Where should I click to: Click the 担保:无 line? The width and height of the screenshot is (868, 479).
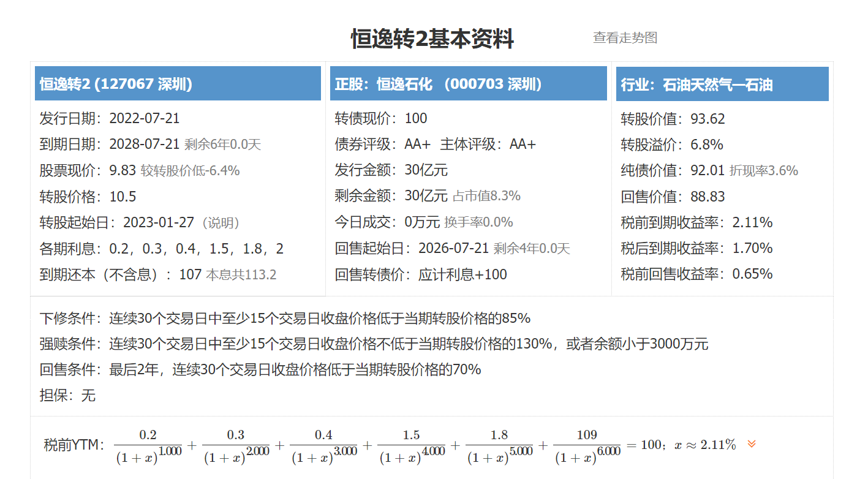68,396
